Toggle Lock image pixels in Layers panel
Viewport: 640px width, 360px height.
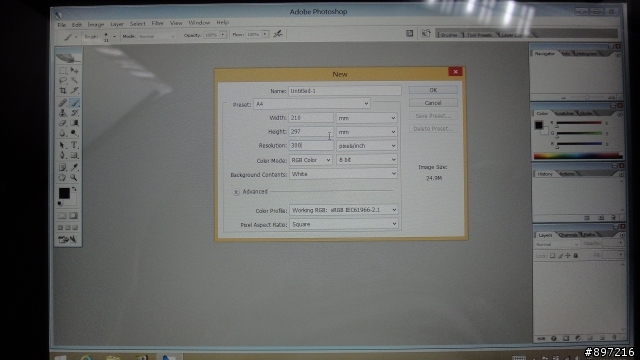click(x=560, y=256)
